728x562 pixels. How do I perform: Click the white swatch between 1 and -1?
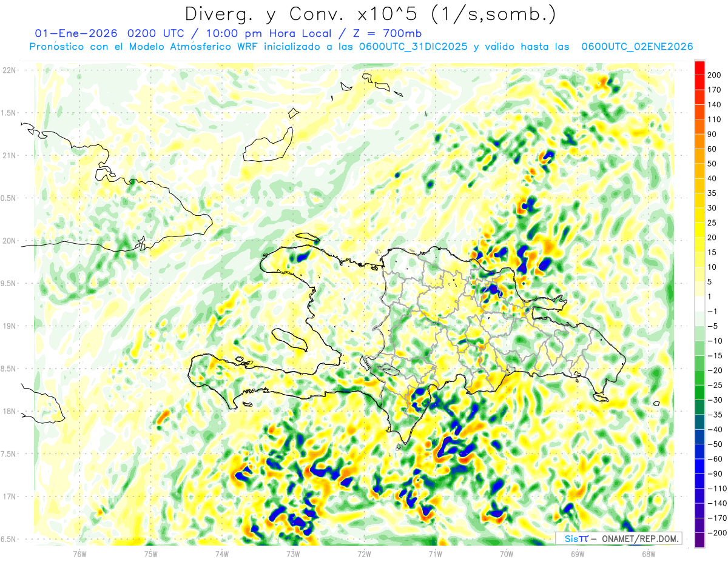pos(699,304)
